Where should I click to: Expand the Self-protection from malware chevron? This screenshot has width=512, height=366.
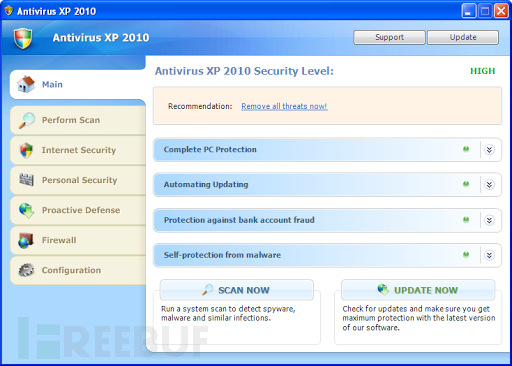(x=489, y=255)
